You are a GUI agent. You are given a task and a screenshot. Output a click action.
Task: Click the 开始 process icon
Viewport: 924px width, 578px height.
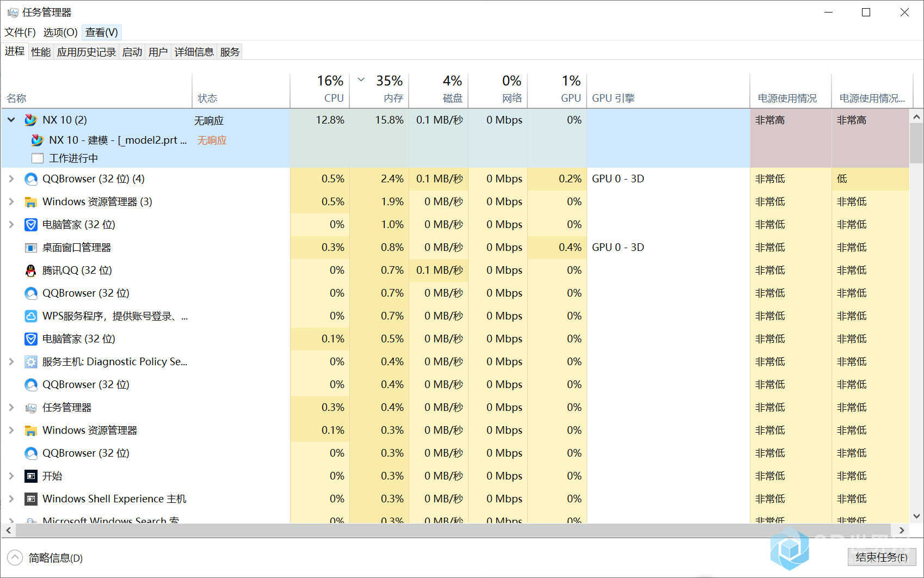(31, 476)
